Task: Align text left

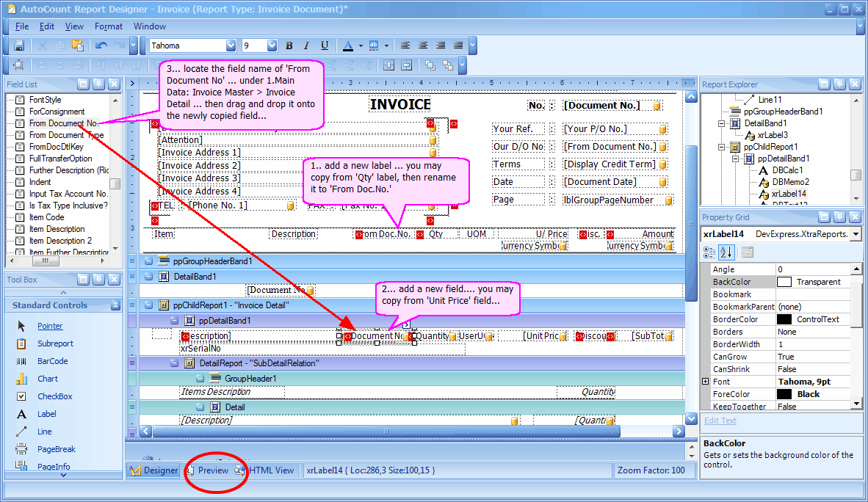Action: click(405, 46)
